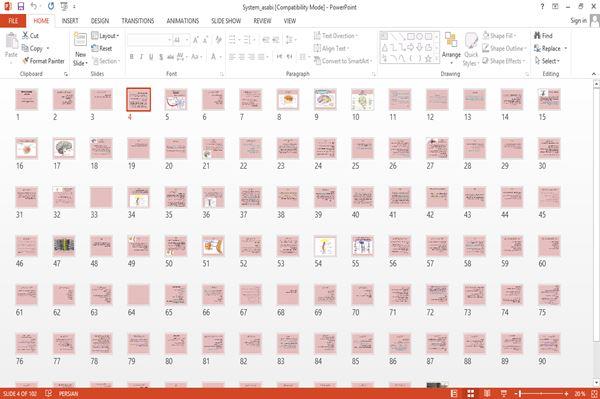Redo the last action
Screen dimensions: 600x399
click(x=51, y=7)
